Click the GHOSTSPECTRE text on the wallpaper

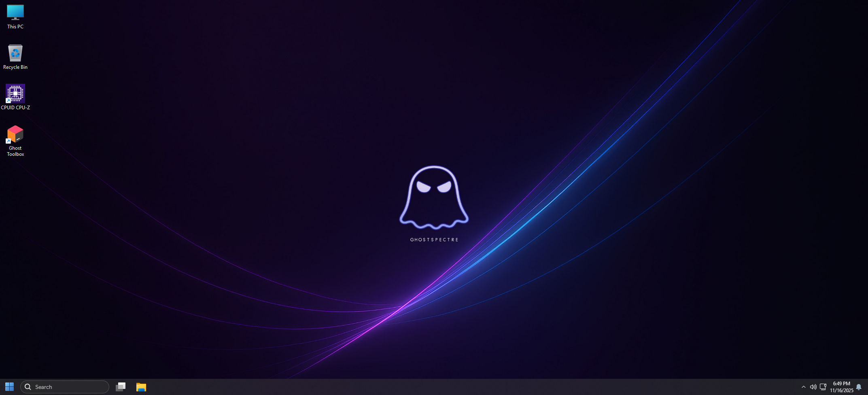tap(434, 240)
